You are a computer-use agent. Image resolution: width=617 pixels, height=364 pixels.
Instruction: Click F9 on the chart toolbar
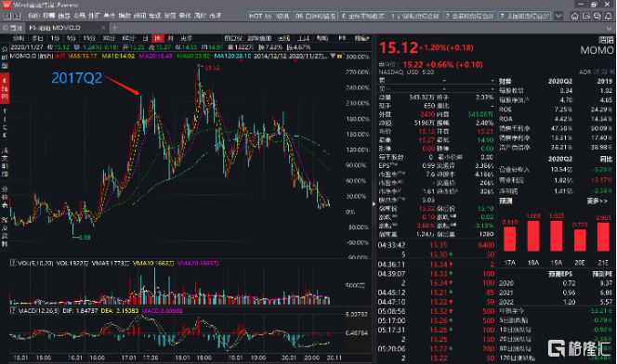pyautogui.click(x=342, y=38)
